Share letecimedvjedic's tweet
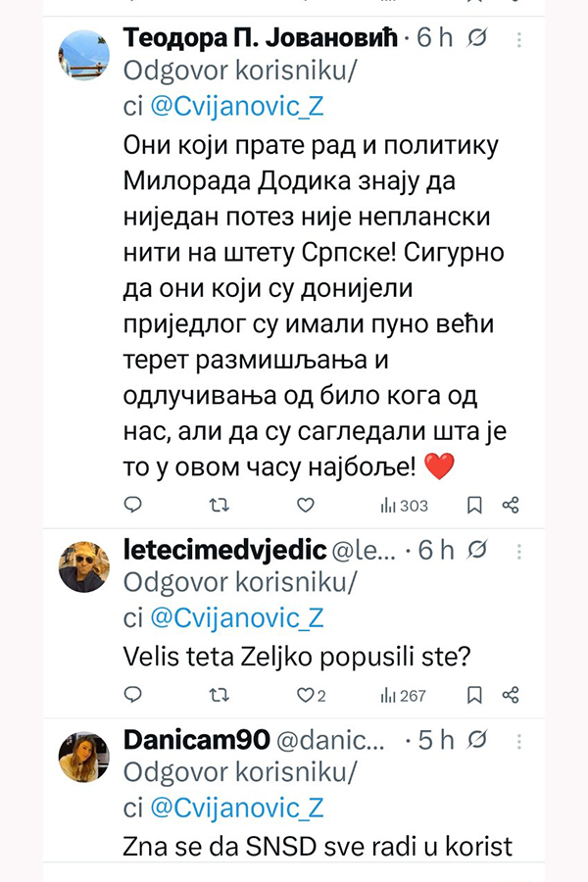The image size is (588, 882). (x=510, y=695)
